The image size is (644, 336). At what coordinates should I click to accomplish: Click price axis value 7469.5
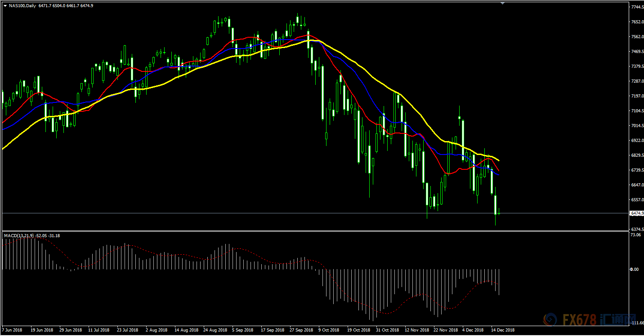pyautogui.click(x=637, y=52)
